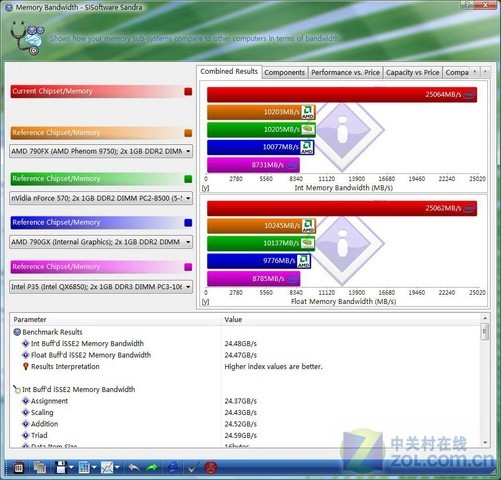Click the save floppy disk icon
This screenshot has height=480, width=501.
tap(61, 467)
